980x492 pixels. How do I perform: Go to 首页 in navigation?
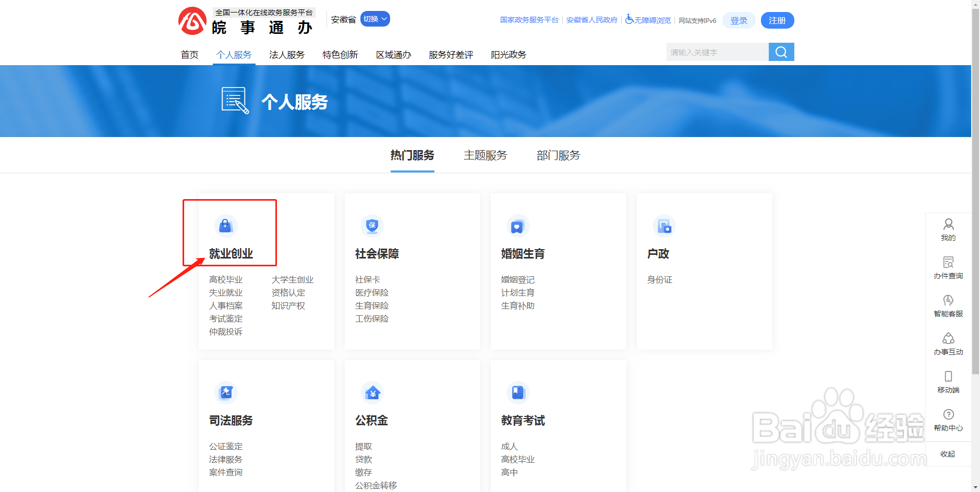tap(189, 55)
